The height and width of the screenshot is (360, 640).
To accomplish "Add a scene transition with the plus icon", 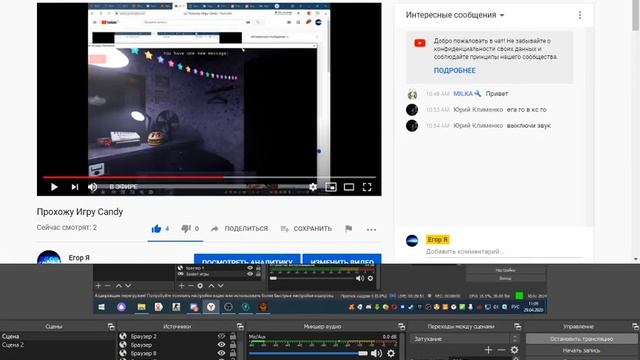I will point(488,350).
